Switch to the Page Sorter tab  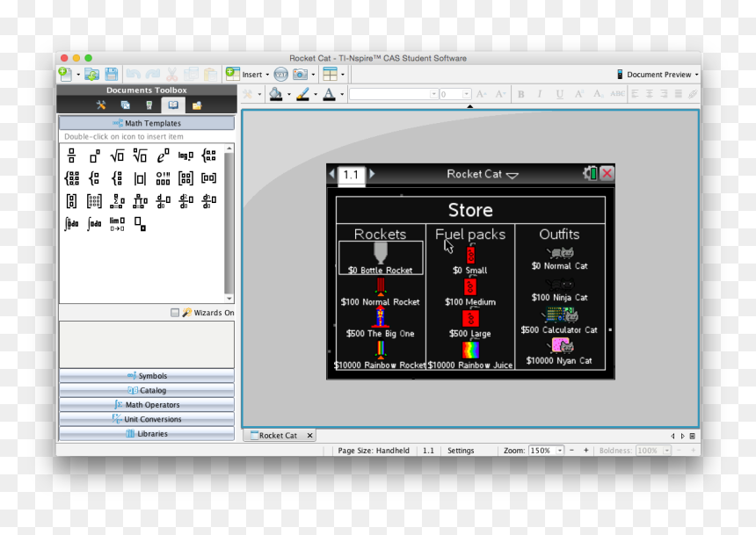coord(126,105)
